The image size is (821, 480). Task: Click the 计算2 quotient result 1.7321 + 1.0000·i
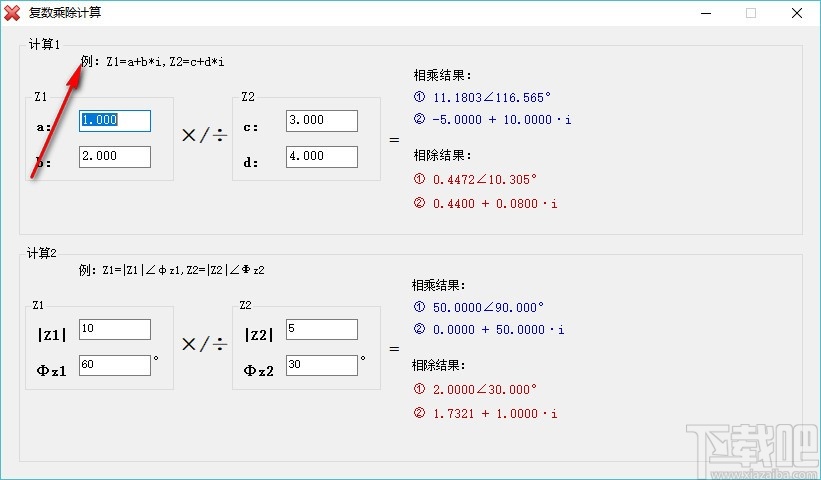[x=495, y=413]
